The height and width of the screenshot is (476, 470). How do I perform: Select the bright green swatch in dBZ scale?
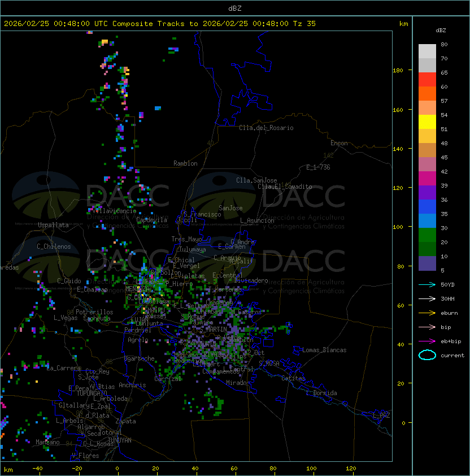pos(427,235)
